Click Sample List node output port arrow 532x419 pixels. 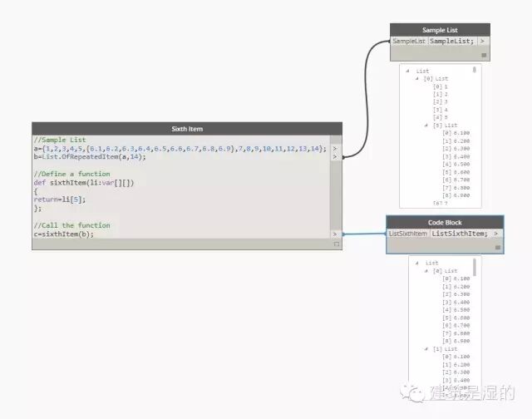coord(482,41)
